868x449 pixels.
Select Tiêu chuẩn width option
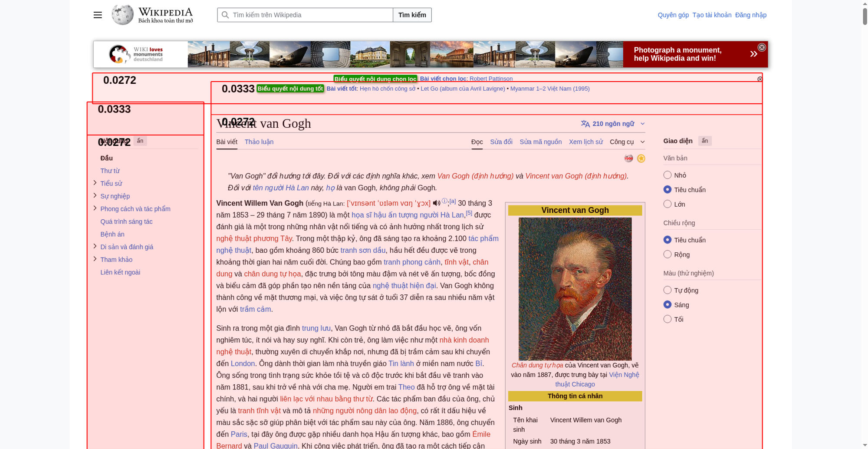pyautogui.click(x=667, y=240)
